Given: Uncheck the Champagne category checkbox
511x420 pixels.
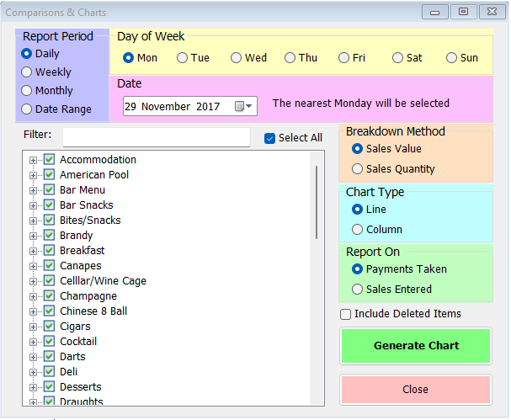Looking at the screenshot, I should [x=49, y=296].
